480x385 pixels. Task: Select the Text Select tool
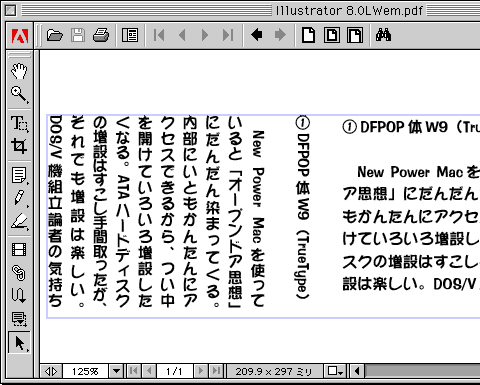click(x=19, y=124)
